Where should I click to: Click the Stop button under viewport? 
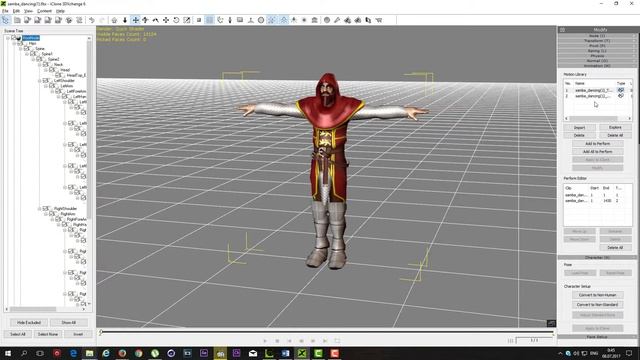click(x=277, y=341)
